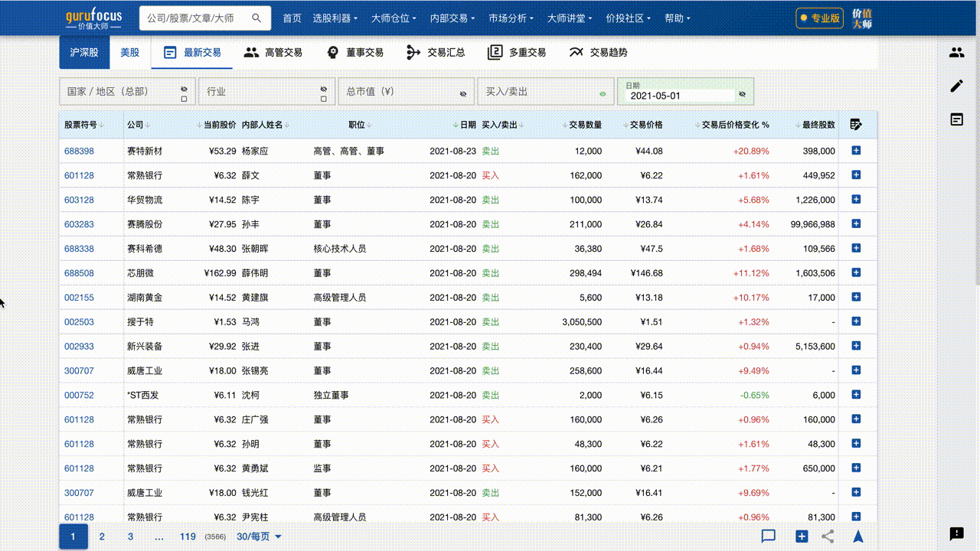Open the 30/每页 page size dropdown
The image size is (980, 551).
tap(260, 536)
